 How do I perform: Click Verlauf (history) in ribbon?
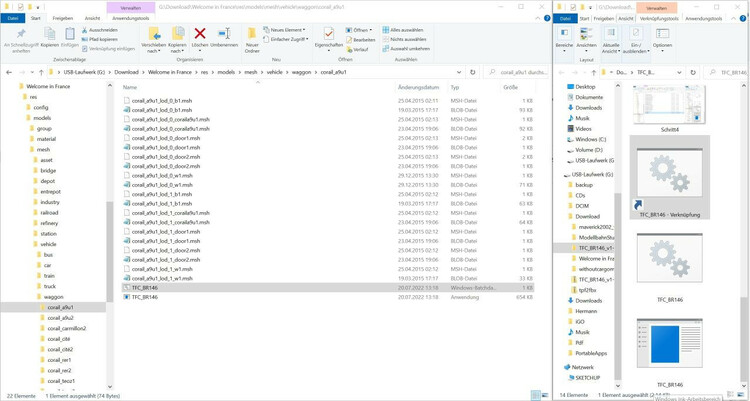click(x=357, y=49)
